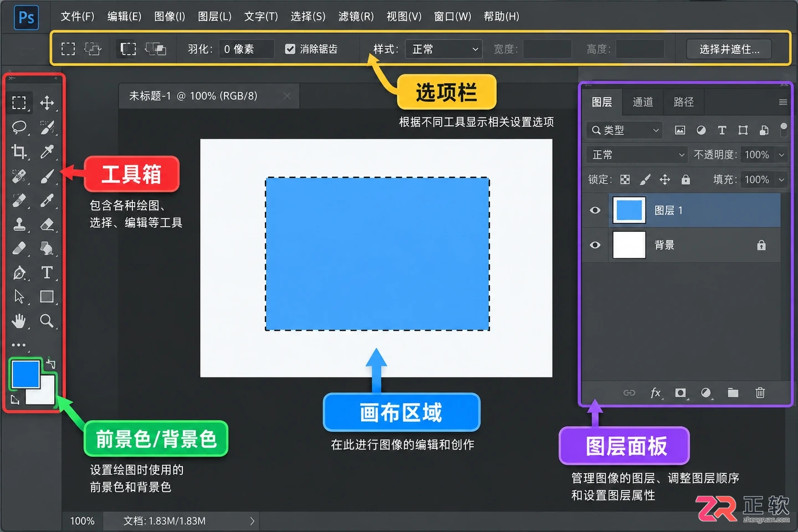Delete layer using the trash icon
The image size is (798, 532).
(760, 393)
